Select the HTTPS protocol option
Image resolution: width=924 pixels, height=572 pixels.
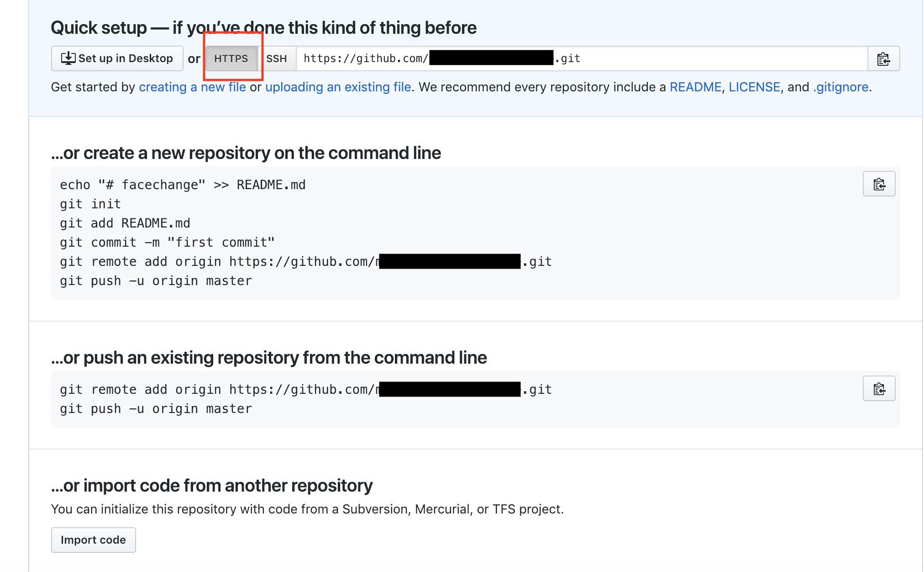coord(231,58)
